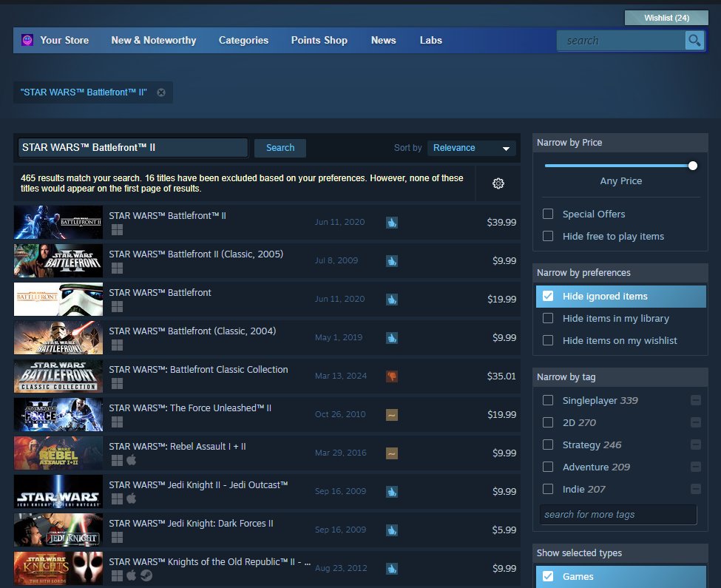Image resolution: width=721 pixels, height=588 pixels.
Task: Remove the STAR WARS Battlefront II search tag
Action: point(161,92)
